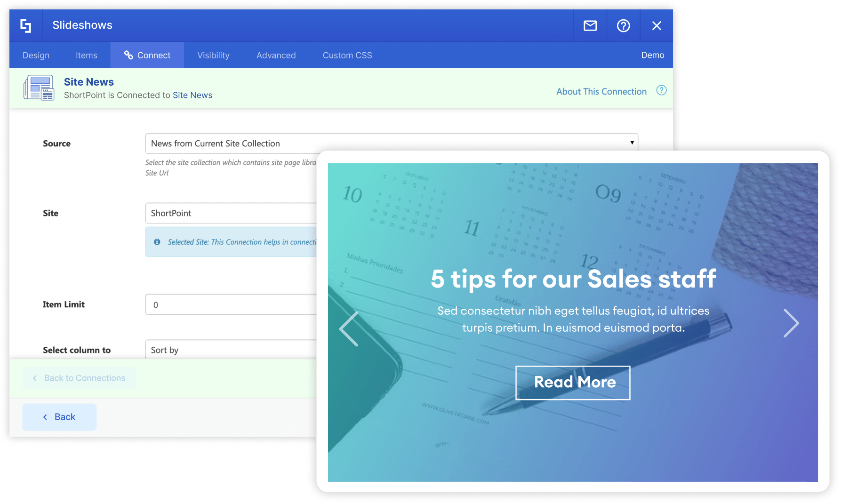The image size is (841, 504).
Task: Open the Site selection field showing ShortPoint
Action: 231,213
